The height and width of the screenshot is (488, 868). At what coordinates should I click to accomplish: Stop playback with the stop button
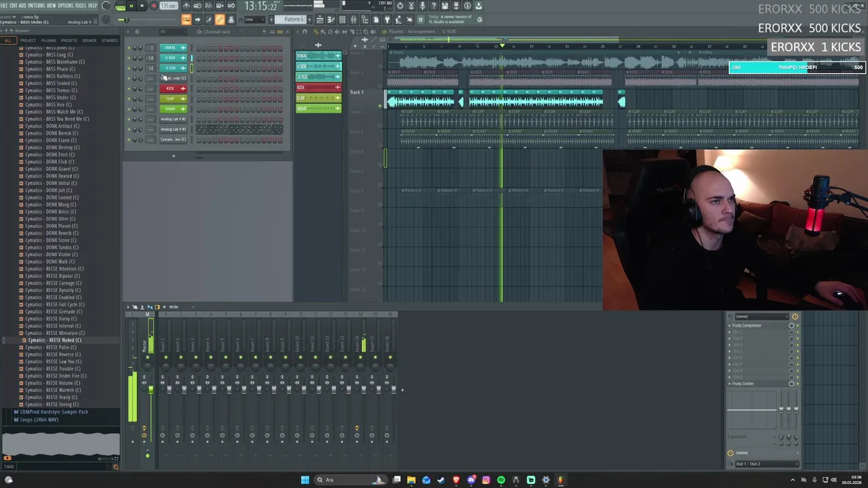click(142, 5)
